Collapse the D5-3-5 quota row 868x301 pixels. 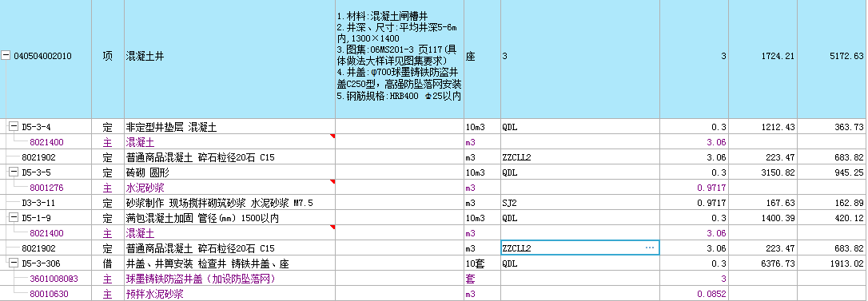[14, 172]
